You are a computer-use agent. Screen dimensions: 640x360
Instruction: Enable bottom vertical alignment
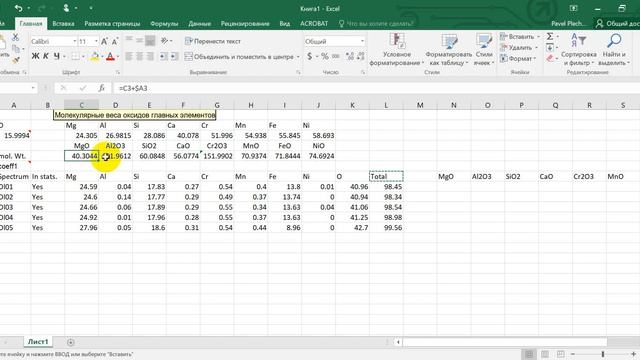[x=150, y=40]
